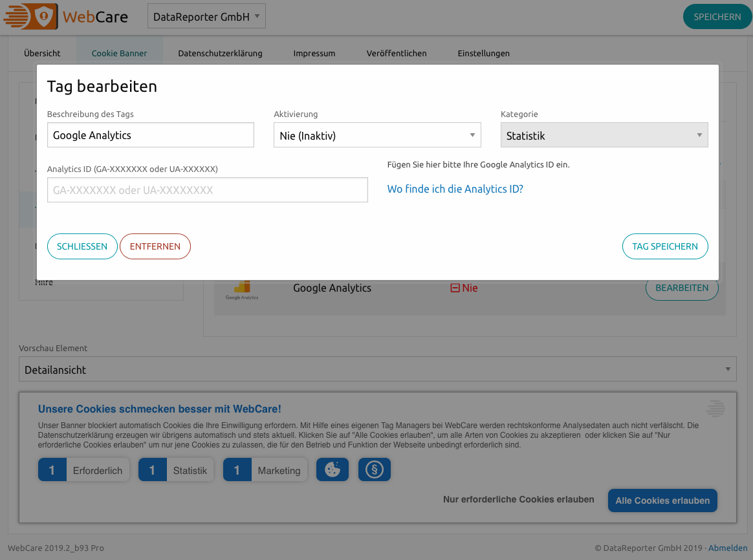Open the Aktivierung dropdown
The width and height of the screenshot is (753, 560).
[377, 135]
